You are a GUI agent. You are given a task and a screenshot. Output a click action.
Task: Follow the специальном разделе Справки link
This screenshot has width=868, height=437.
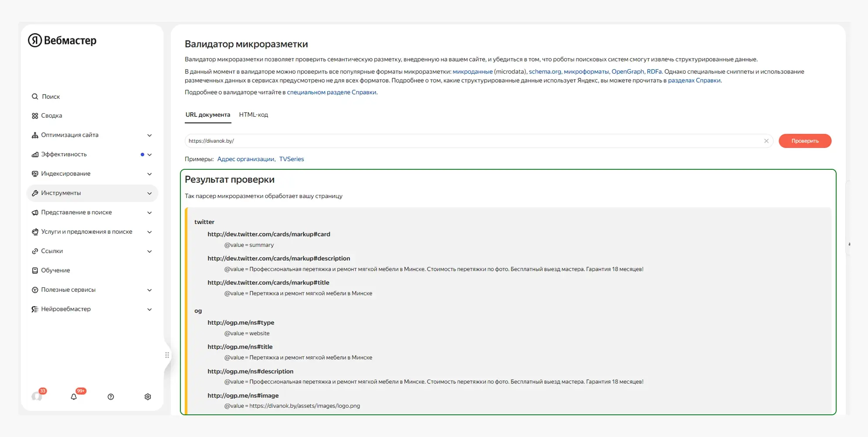click(332, 92)
